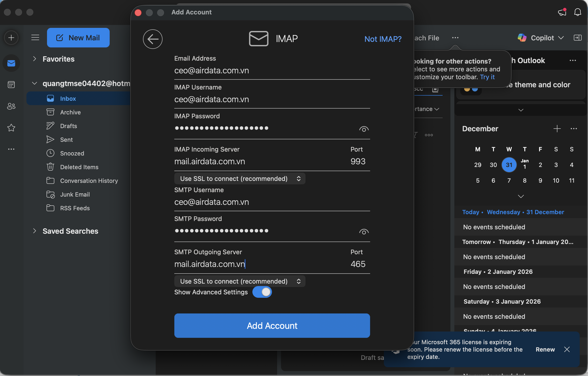Open the SMTP SSL connection dropdown
This screenshot has width=588, height=376.
(x=240, y=281)
